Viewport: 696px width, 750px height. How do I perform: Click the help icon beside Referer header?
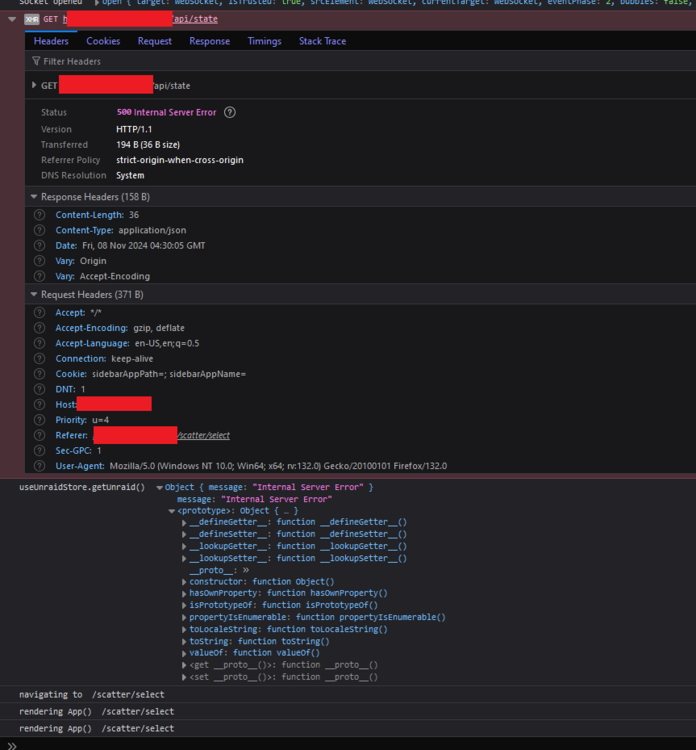40,435
